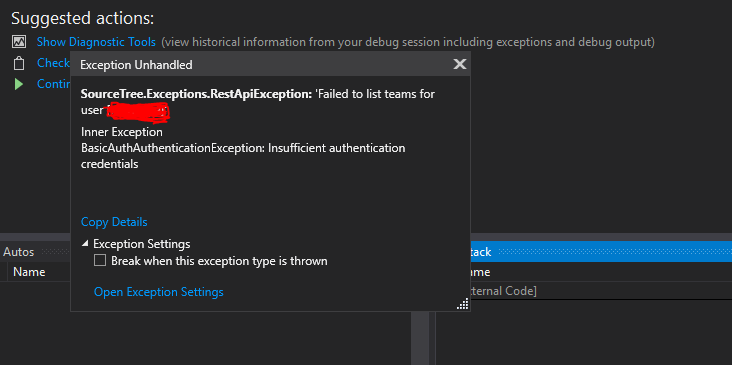
Task: Click the green Continue play arrow
Action: [x=19, y=84]
